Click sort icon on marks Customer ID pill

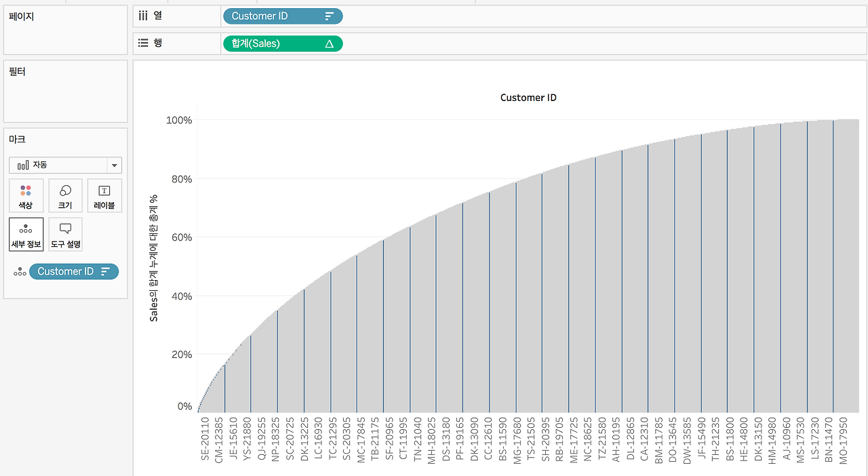point(105,271)
